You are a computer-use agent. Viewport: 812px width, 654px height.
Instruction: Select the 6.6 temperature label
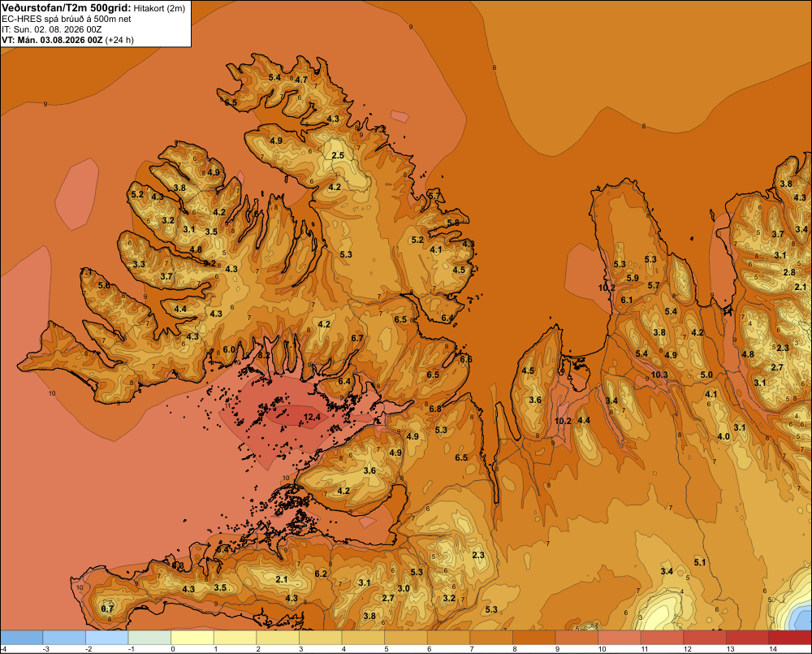(x=465, y=359)
